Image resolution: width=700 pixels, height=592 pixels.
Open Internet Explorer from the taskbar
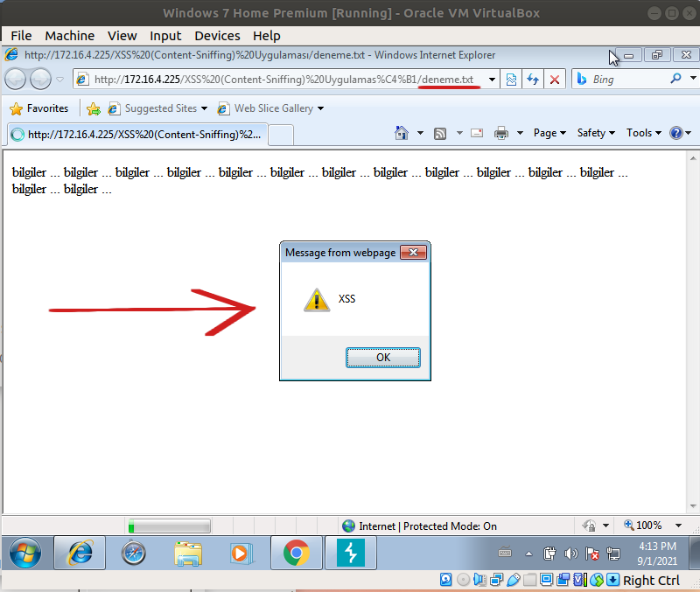(x=80, y=554)
